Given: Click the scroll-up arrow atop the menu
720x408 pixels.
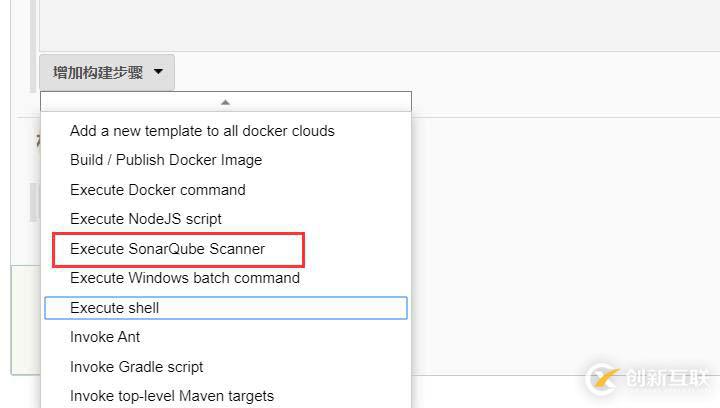Looking at the screenshot, I should (x=225, y=102).
